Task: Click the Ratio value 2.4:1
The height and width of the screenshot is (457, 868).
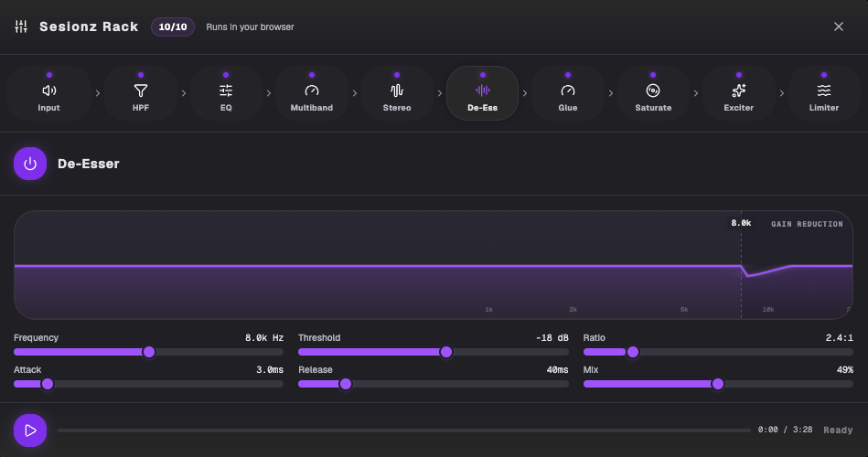Action: 840,337
